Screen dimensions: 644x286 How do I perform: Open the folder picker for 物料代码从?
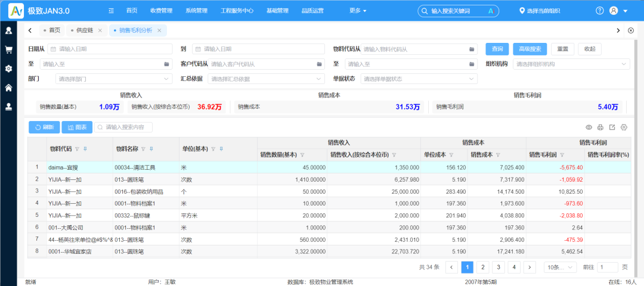tap(472, 49)
